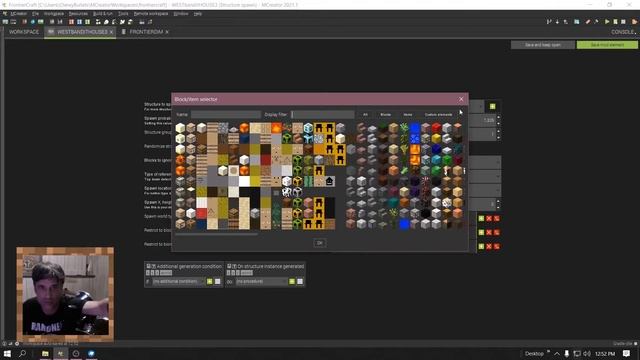Remove entry from Spawn world types list
The width and height of the screenshot is (640, 360).
[x=489, y=219]
